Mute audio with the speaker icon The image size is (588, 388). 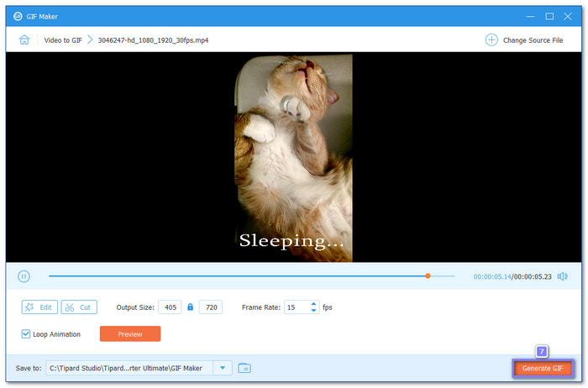coord(562,276)
